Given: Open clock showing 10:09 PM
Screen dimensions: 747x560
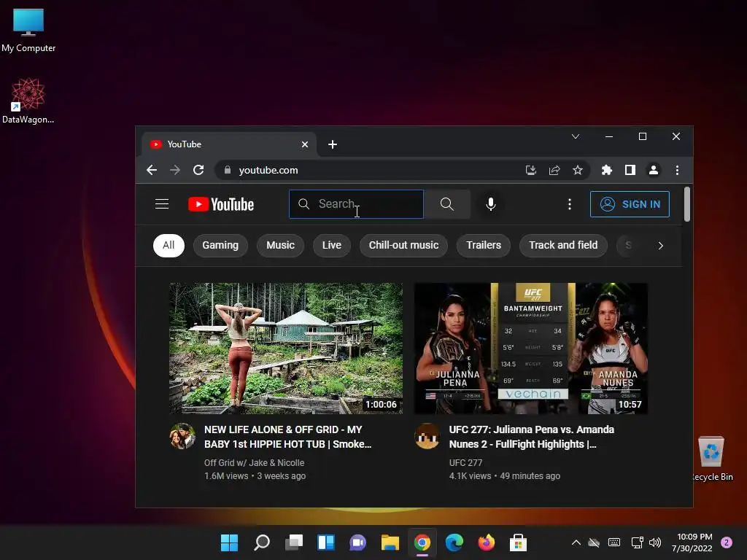Looking at the screenshot, I should pos(692,542).
